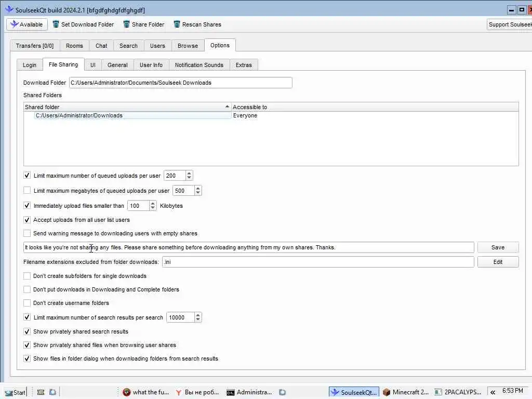Toggle Show privately shared files when browsing
Viewport: 532px width, 399px height.
coord(27,345)
